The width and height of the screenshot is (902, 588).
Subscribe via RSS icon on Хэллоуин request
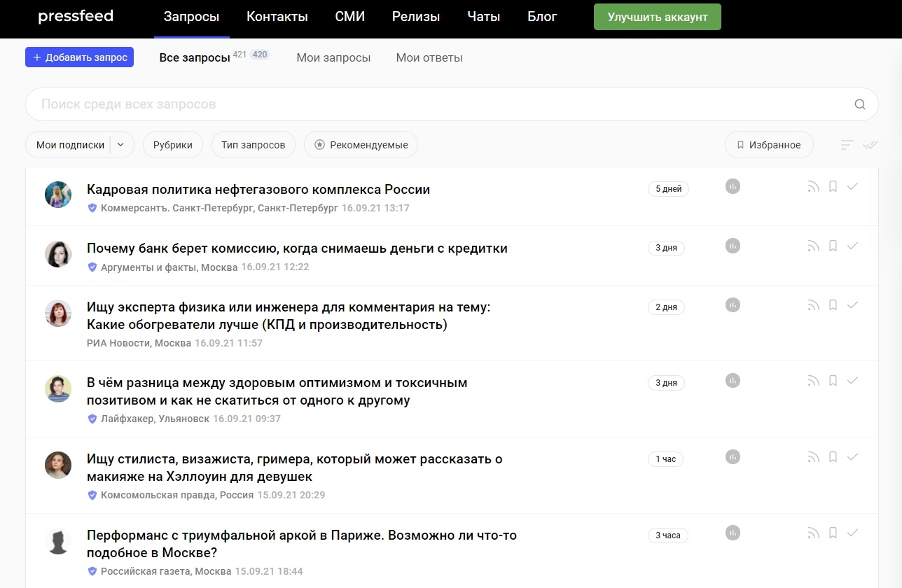tap(813, 458)
